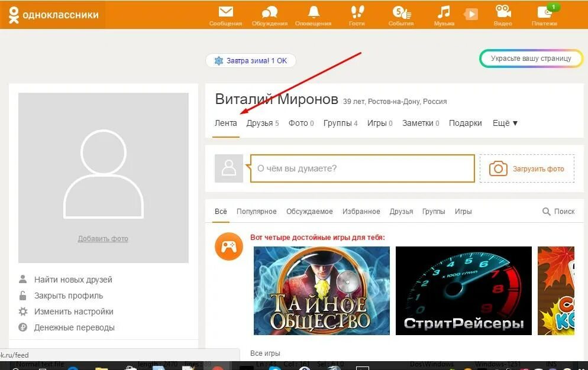The image size is (588, 370).
Task: Open Денежные переводы link
Action: click(75, 327)
